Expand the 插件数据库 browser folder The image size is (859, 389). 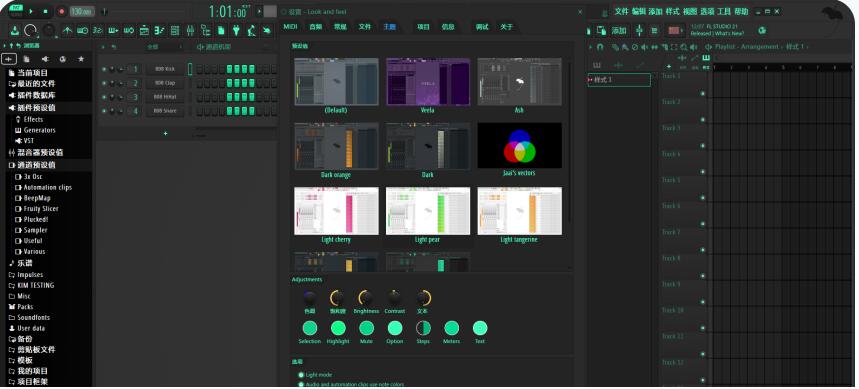(36, 95)
